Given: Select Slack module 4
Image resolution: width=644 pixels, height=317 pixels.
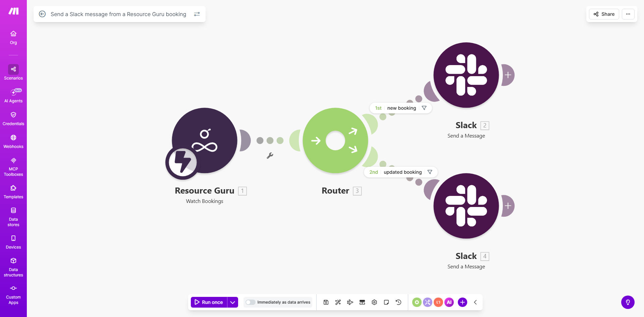Looking at the screenshot, I should pyautogui.click(x=466, y=206).
